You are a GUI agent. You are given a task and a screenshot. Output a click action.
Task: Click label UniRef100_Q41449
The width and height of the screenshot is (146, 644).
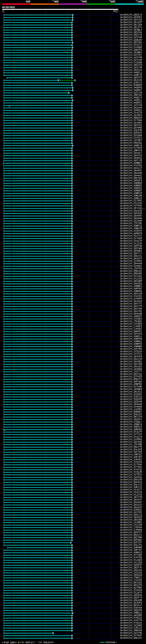[x=131, y=108]
